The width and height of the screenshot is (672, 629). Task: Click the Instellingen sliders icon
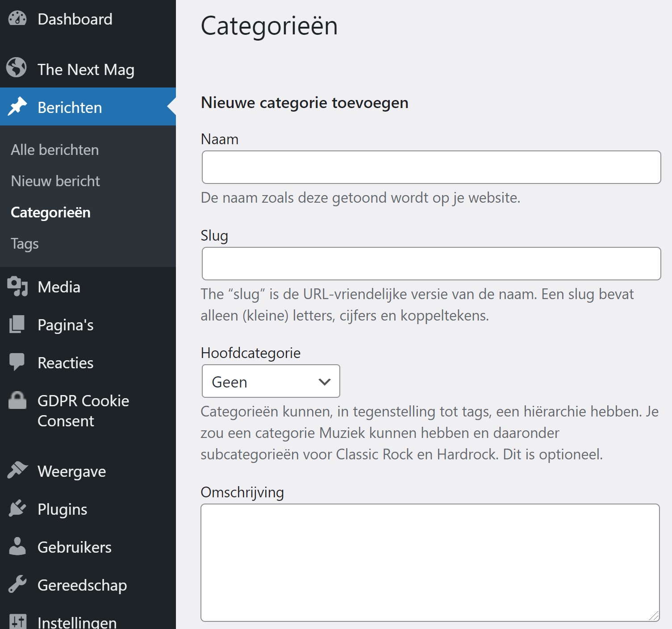pos(18,621)
